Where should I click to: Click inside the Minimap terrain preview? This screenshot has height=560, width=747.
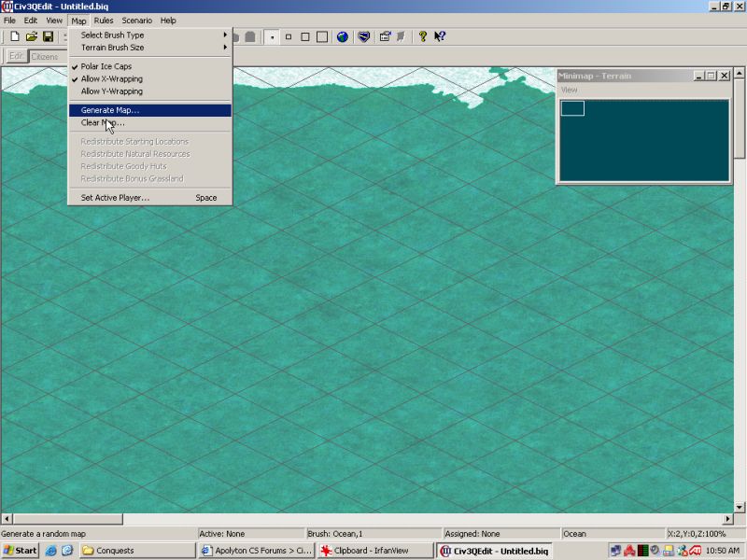coord(642,140)
